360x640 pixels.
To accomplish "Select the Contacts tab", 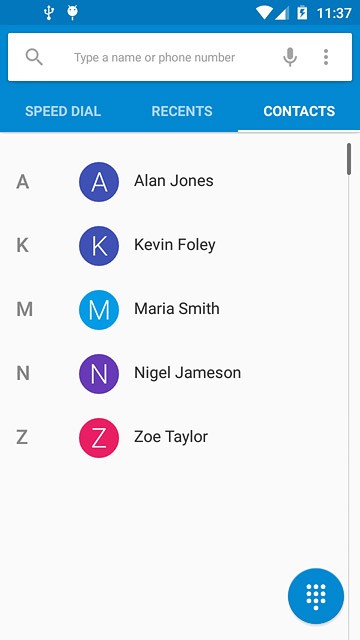I will coord(299,111).
